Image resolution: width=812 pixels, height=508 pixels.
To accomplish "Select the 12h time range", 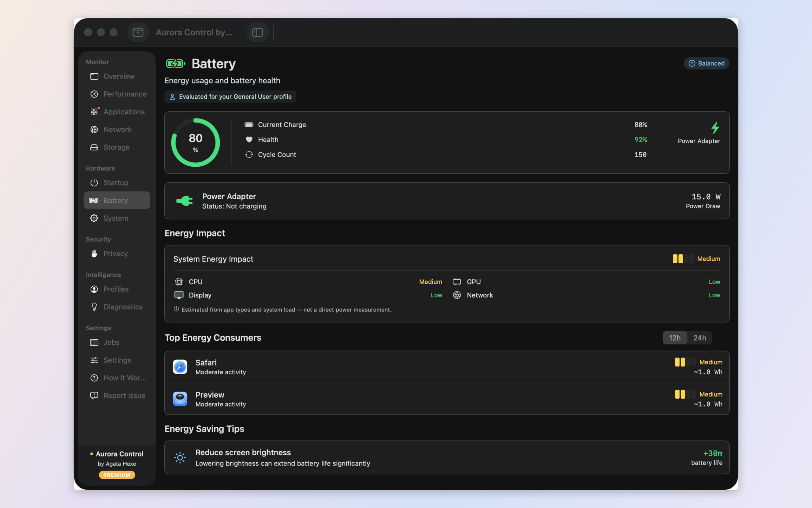I will click(675, 338).
